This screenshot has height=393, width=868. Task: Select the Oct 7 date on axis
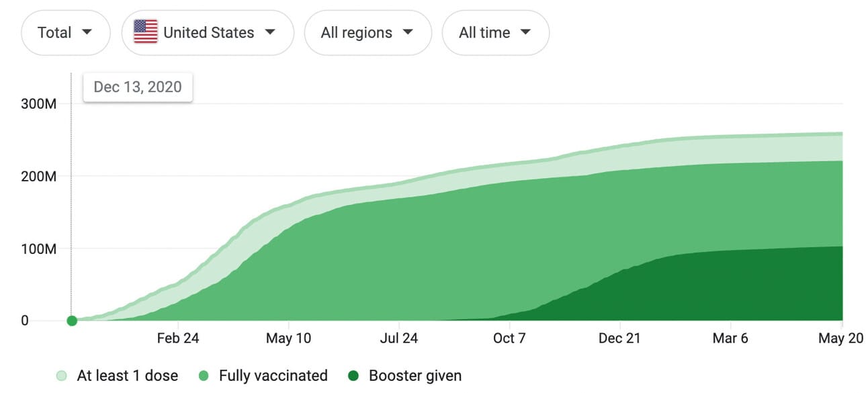click(x=509, y=339)
